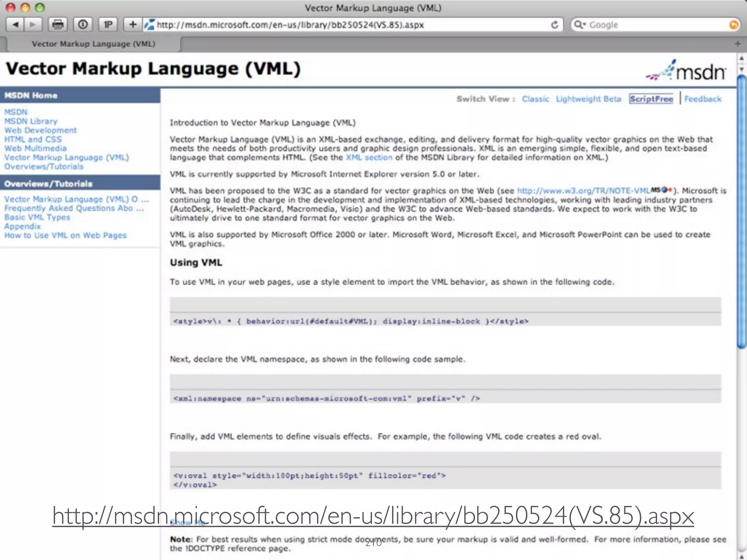Open Google search magnifier dropdown
Viewport: 747px width, 560px height.
click(x=580, y=25)
